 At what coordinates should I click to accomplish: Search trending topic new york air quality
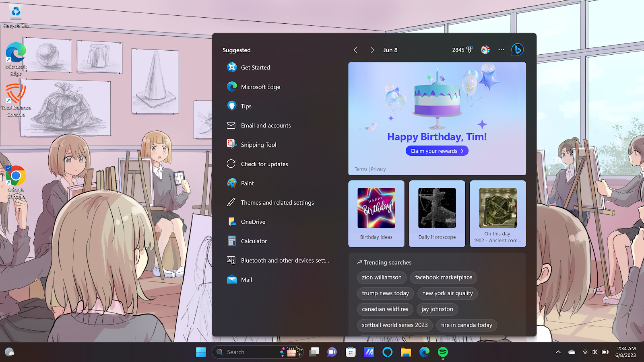[x=448, y=293]
